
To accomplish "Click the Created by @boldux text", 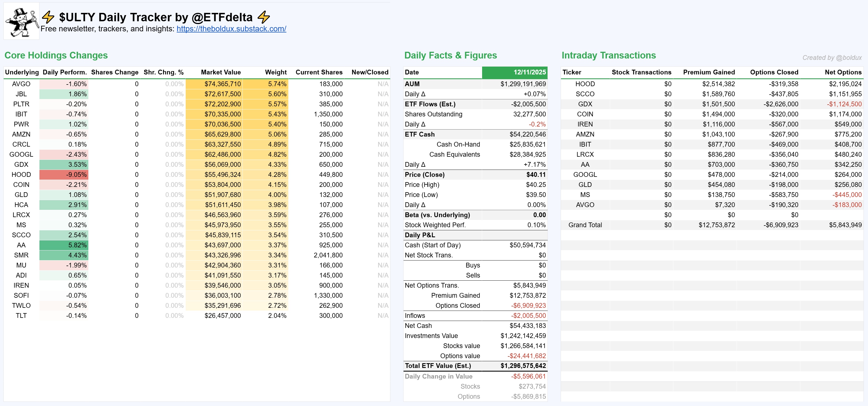I will point(832,58).
